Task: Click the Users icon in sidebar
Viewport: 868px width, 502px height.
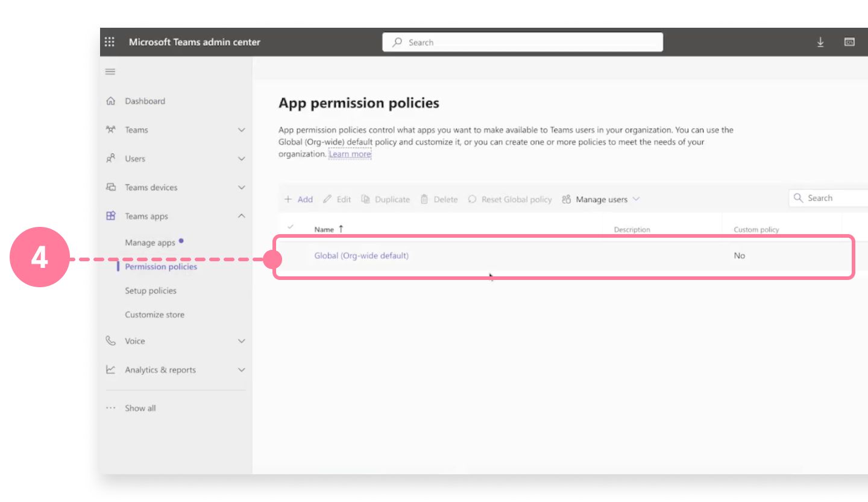Action: point(110,159)
